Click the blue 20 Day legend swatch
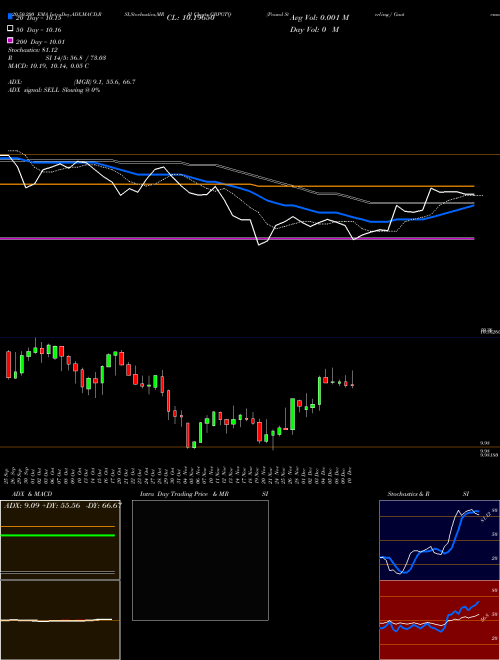The height and width of the screenshot is (660, 500). click(10, 17)
